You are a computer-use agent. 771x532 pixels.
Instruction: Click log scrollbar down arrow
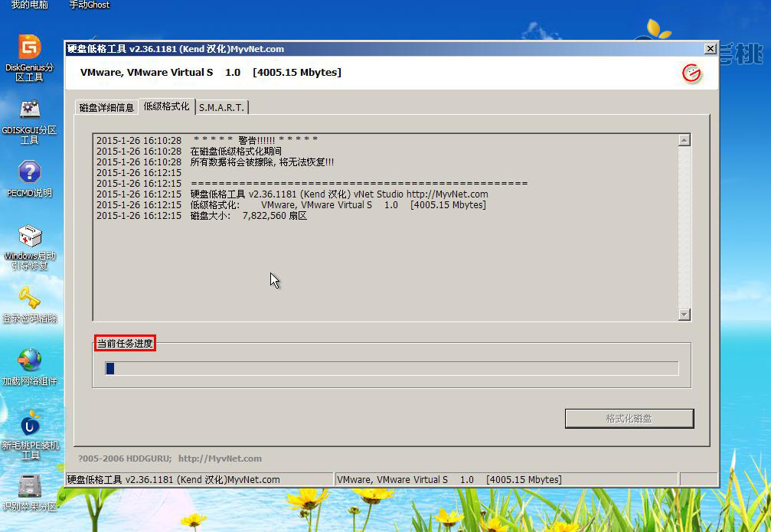(684, 314)
